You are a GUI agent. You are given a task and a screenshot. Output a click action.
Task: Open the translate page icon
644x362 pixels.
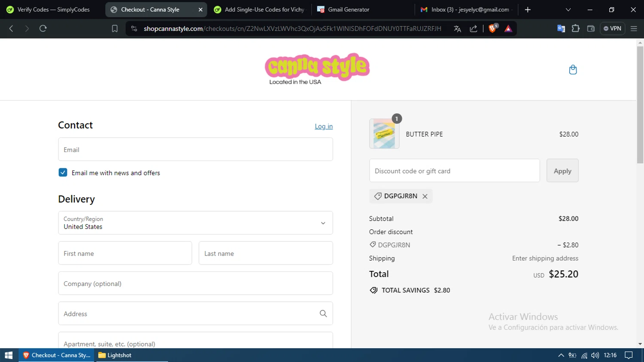point(457,29)
